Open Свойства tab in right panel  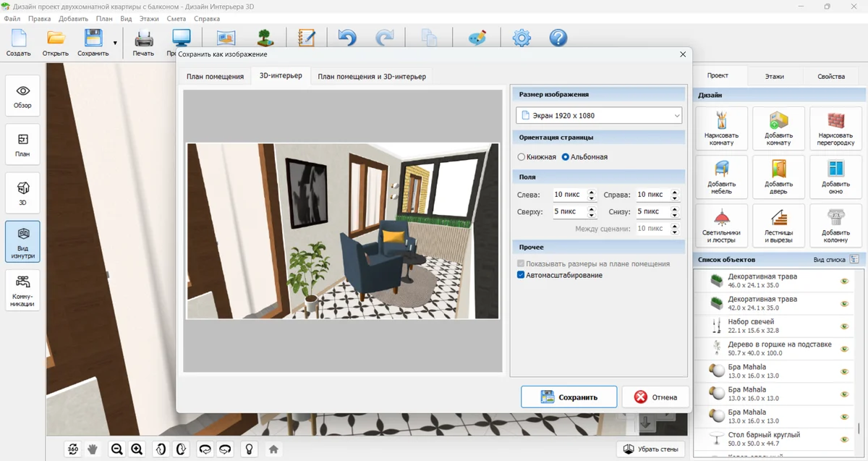pos(831,76)
